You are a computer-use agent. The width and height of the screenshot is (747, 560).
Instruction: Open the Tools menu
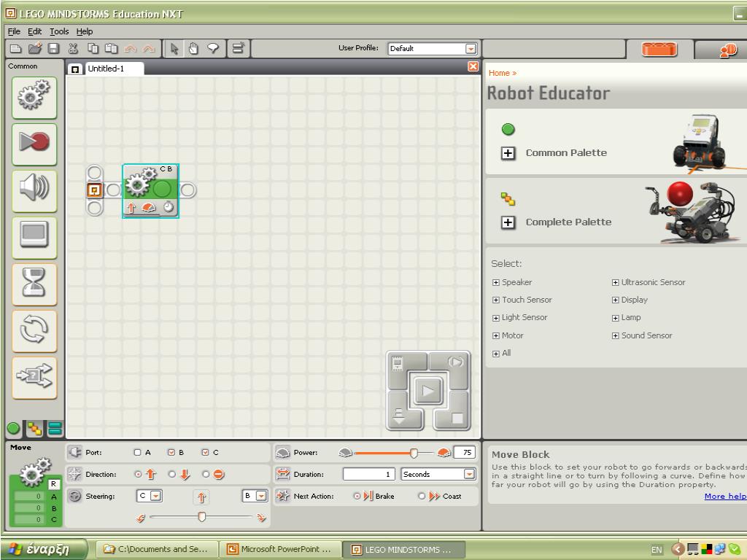[59, 31]
